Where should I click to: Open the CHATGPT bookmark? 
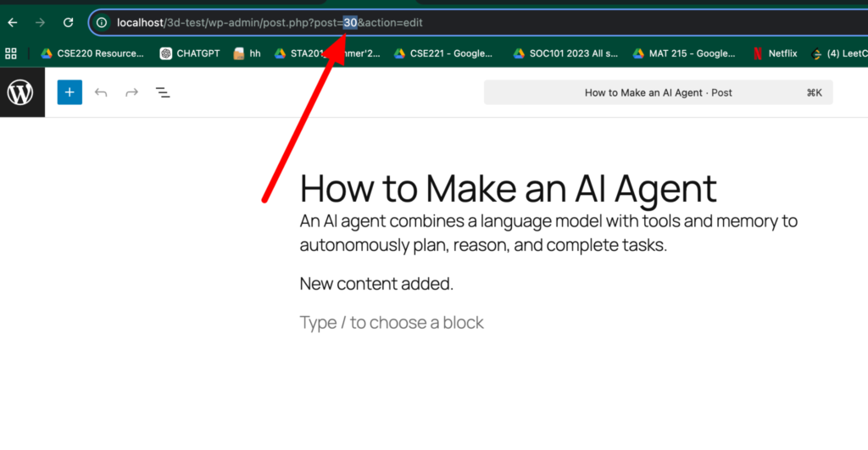pos(190,53)
